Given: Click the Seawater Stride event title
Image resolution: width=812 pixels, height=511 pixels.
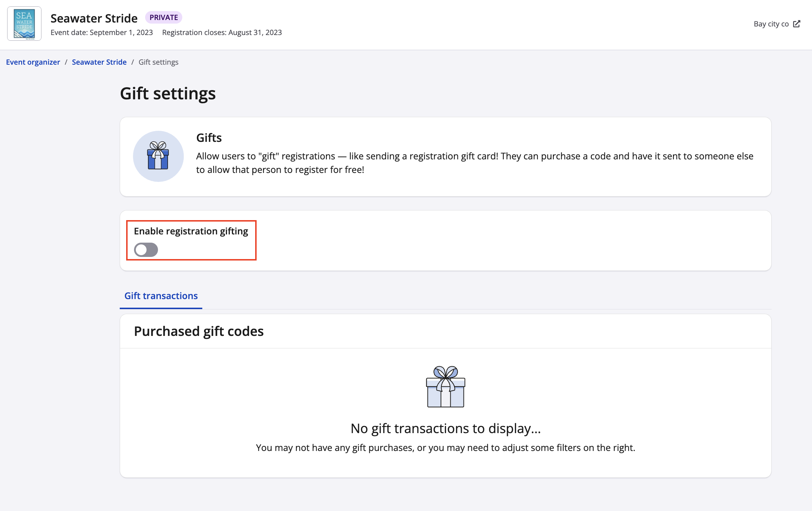Looking at the screenshot, I should click(x=94, y=18).
